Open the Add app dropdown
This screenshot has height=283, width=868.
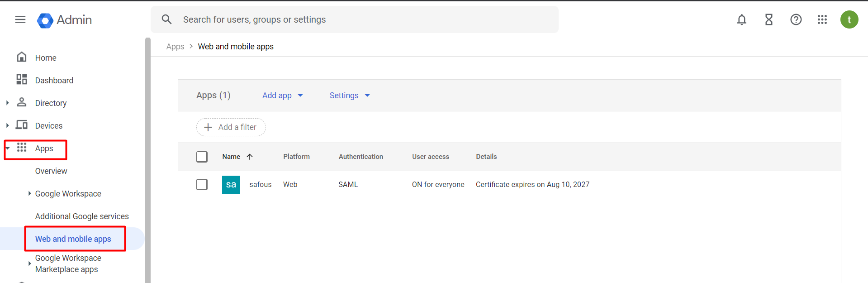[282, 96]
